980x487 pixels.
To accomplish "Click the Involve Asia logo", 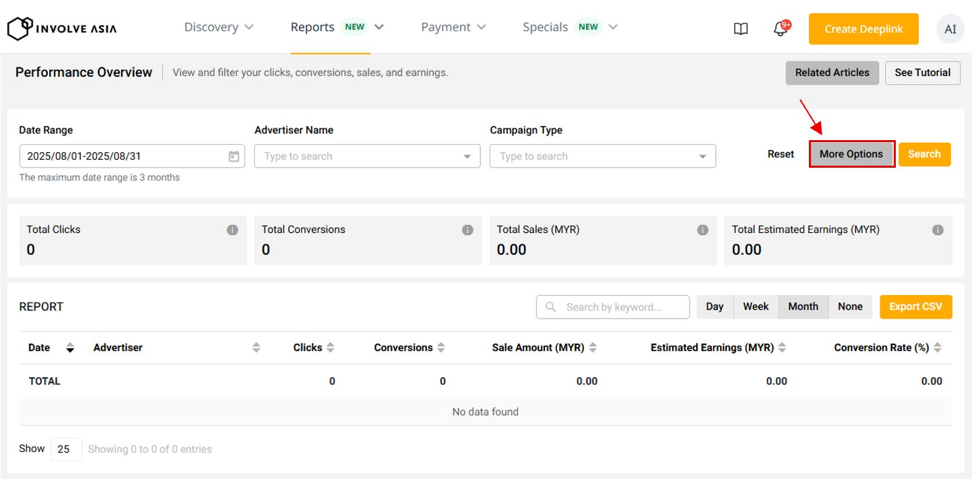I will [x=61, y=28].
